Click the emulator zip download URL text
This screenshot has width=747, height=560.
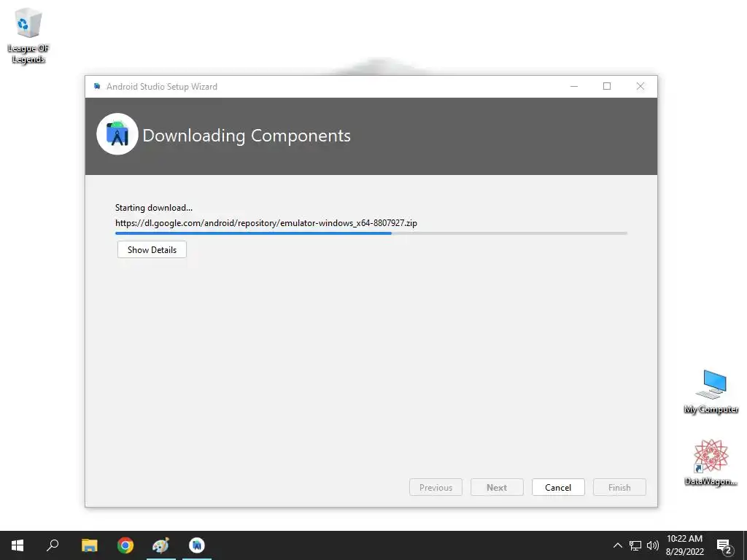[266, 223]
